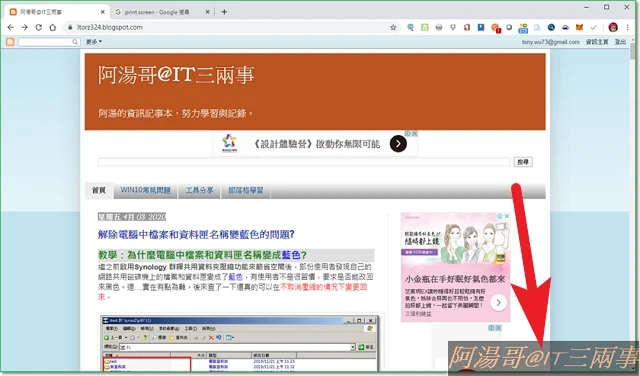Open the pale document extension icon
Screen dimensions: 640x376
[x=537, y=27]
